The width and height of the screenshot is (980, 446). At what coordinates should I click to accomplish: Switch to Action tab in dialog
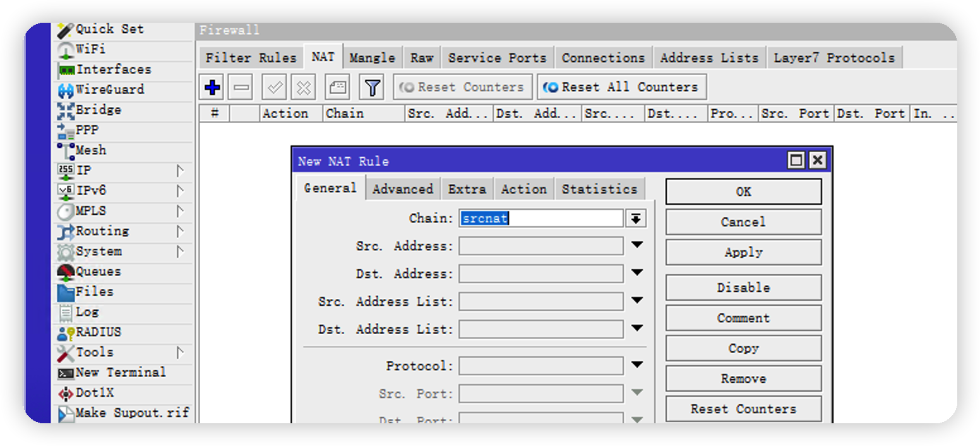(524, 189)
